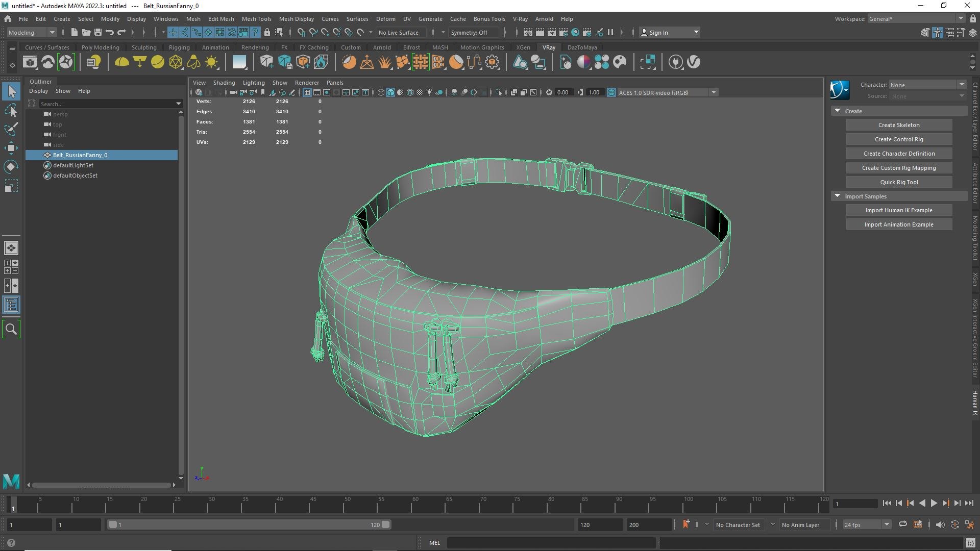Select the Lasso tool in the toolbox
Image resolution: width=980 pixels, height=551 pixels.
pos(11,110)
